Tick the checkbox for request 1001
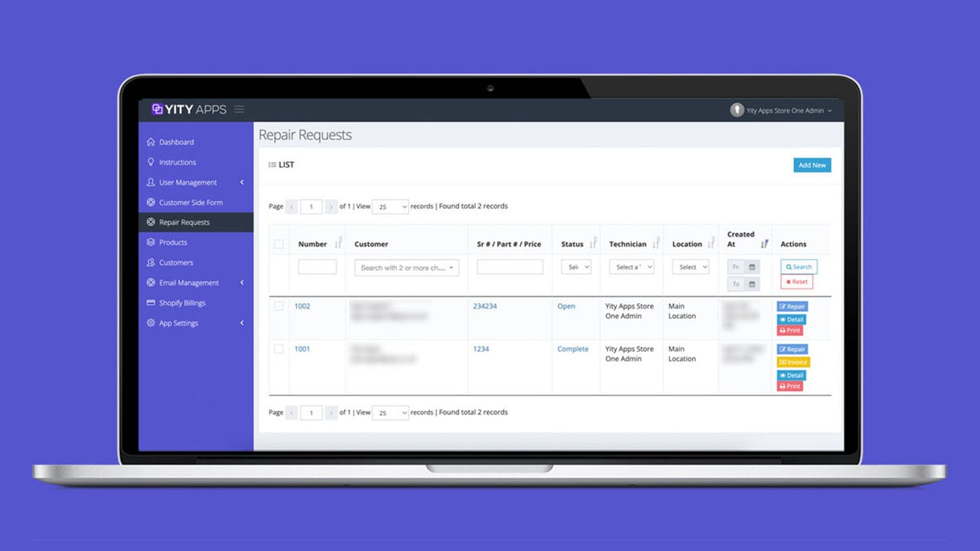 click(x=279, y=349)
